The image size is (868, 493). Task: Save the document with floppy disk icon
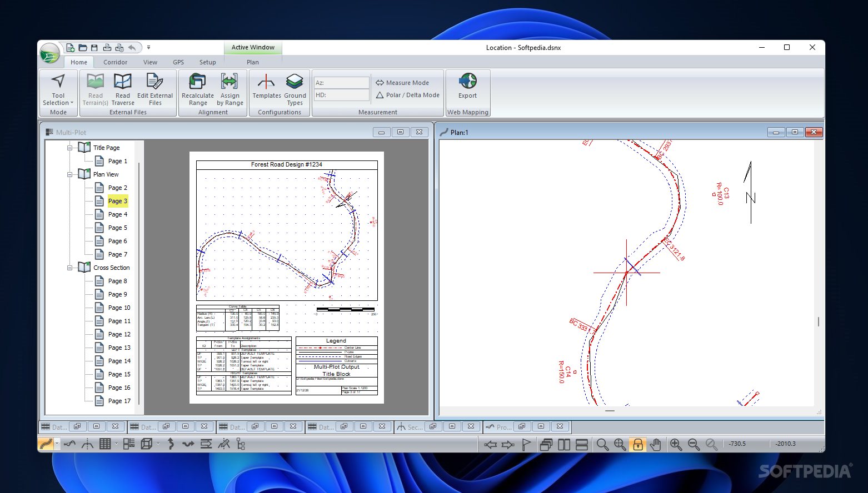click(x=94, y=48)
